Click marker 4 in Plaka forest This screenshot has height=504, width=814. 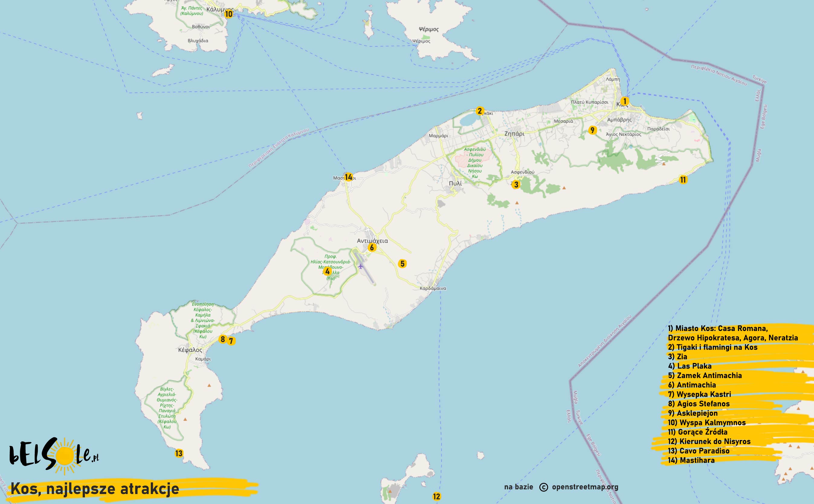327,271
